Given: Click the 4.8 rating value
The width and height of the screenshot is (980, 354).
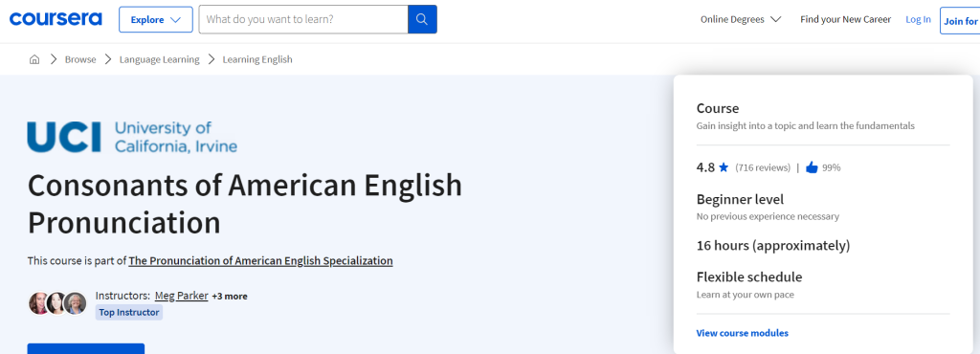Looking at the screenshot, I should [705, 166].
